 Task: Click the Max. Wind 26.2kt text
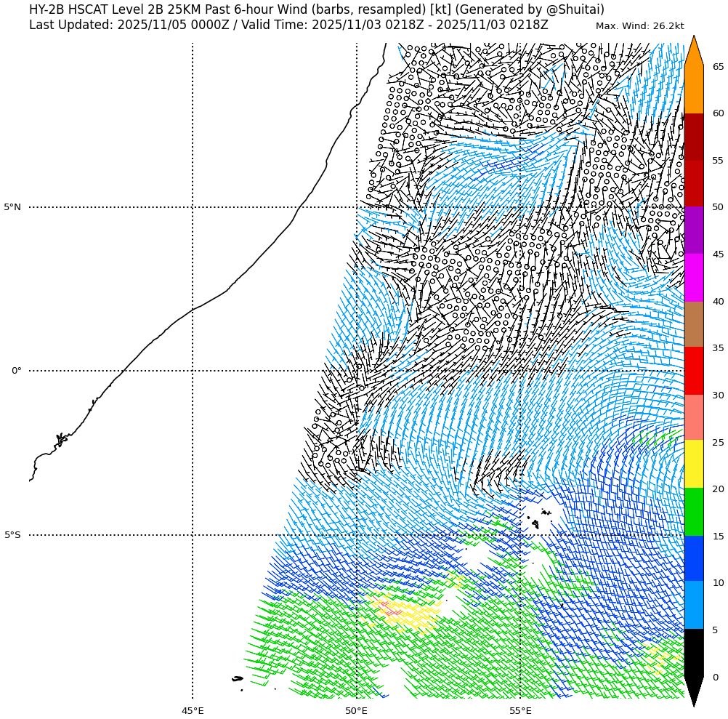click(639, 26)
